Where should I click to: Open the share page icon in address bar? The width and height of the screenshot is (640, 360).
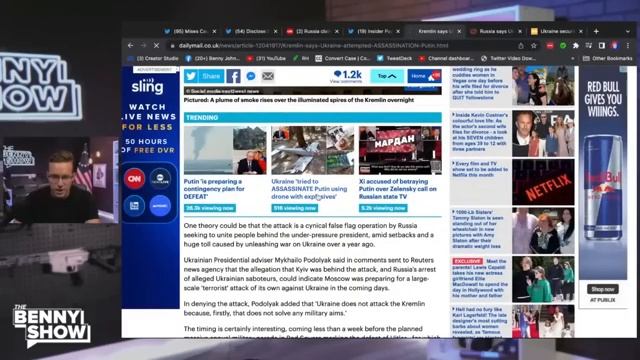pyautogui.click(x=521, y=46)
